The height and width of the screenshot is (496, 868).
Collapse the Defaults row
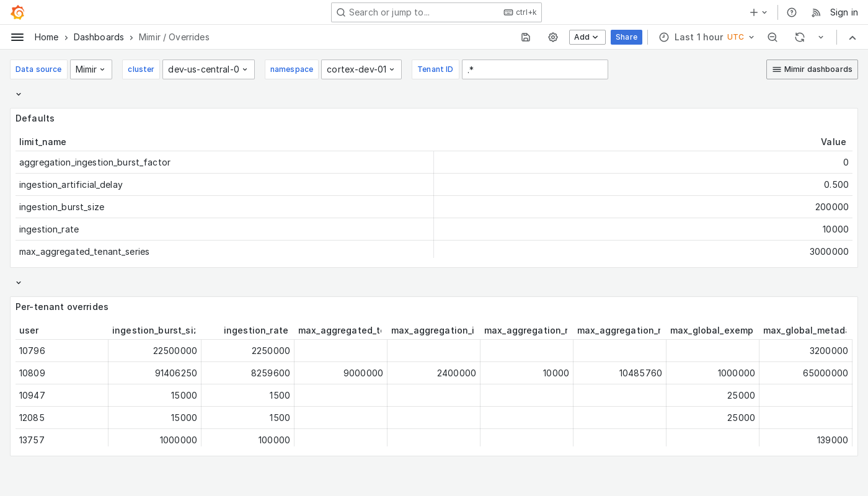18,94
